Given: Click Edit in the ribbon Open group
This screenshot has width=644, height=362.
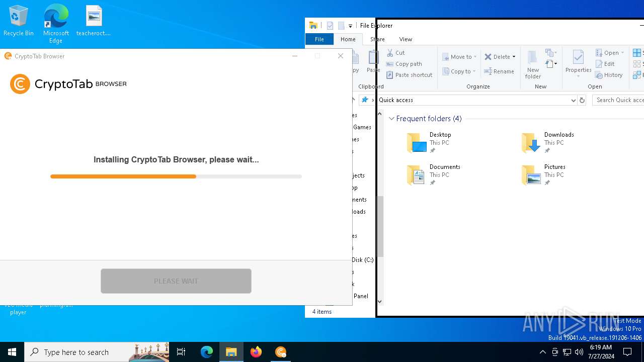Looking at the screenshot, I should (605, 64).
